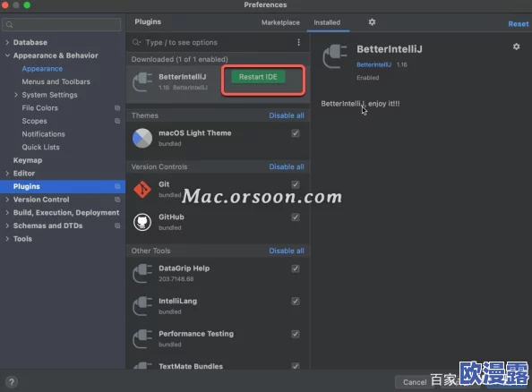This screenshot has height=392, width=532.
Task: Expand the Tools settings node
Action: tap(7, 239)
